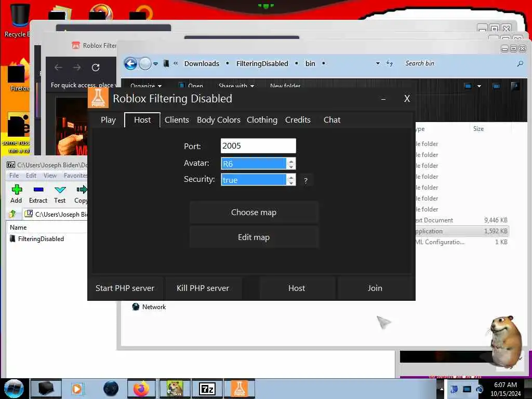Switch to the Play tab
The width and height of the screenshot is (532, 399).
(108, 120)
